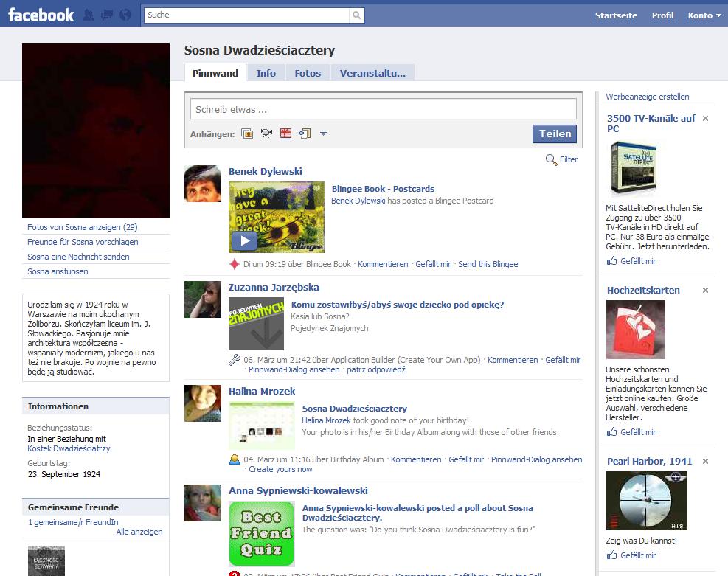Click the friend requests icon in header
728x576 pixels.
point(89,15)
